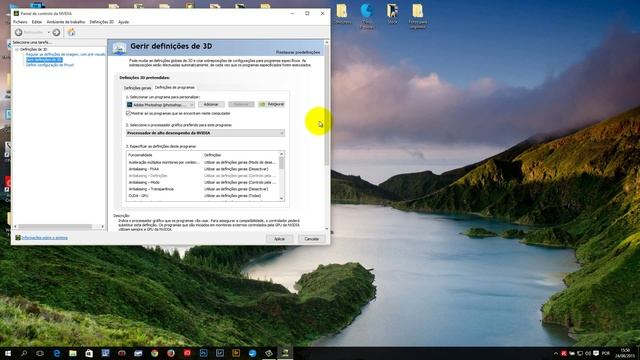Screen dimensions: 640x360
Task: Open the round blue app on the taskbar
Action: tap(252, 353)
